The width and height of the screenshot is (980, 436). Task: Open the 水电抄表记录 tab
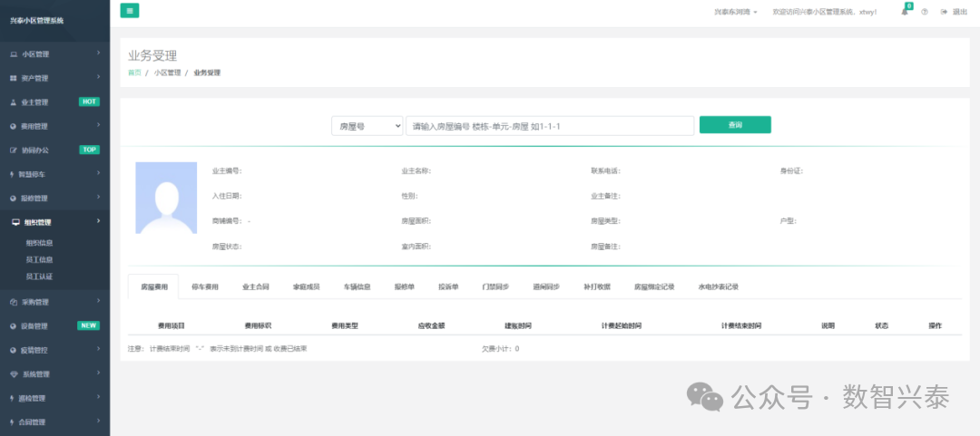pos(718,286)
